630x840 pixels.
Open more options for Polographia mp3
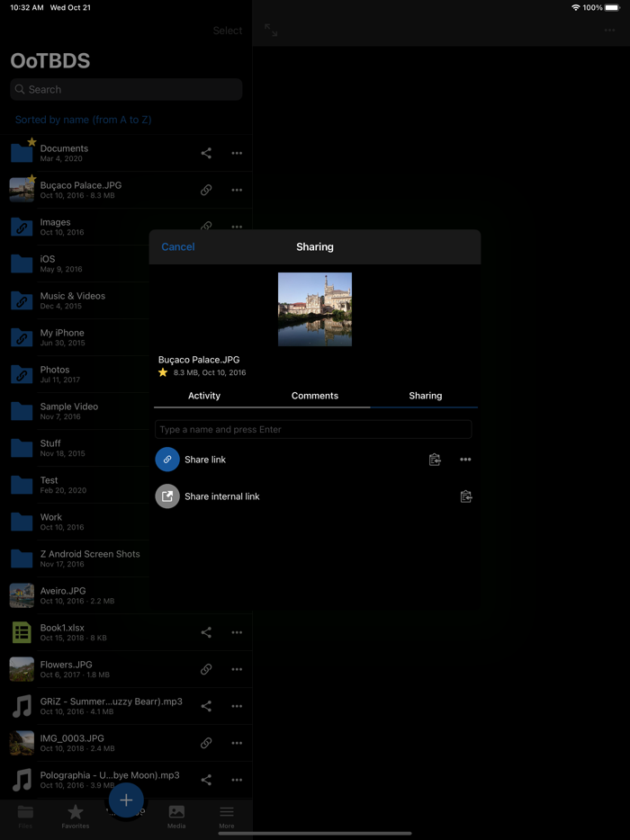click(x=237, y=780)
